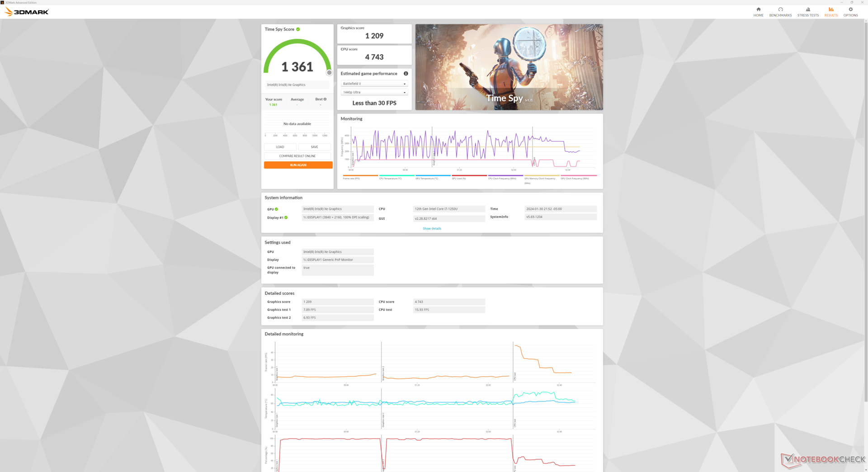Click Graphics test 1 value 7.89 FPS
Screen dimensions: 868x472
(338, 310)
